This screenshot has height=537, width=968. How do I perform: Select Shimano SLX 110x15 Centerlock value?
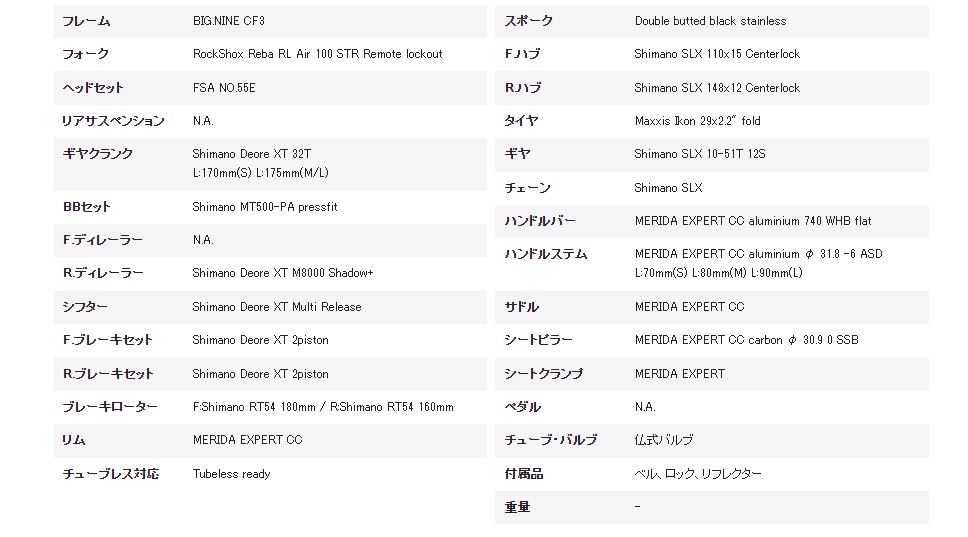(x=717, y=54)
